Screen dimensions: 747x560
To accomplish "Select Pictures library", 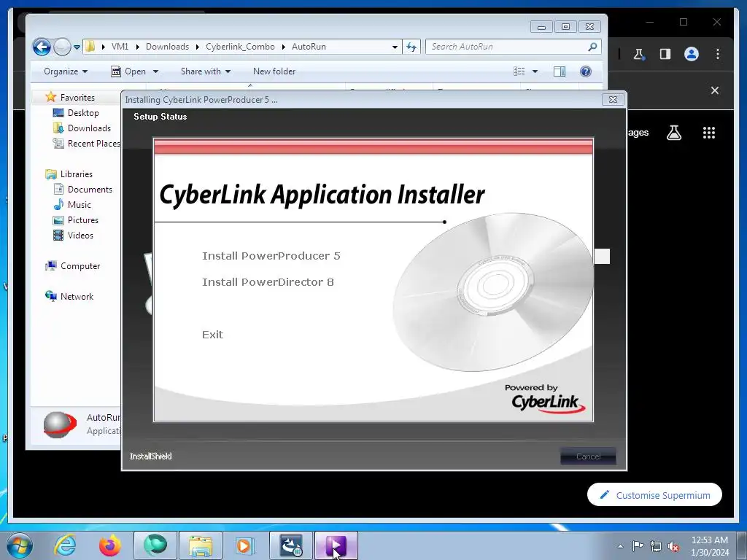I will click(x=83, y=220).
